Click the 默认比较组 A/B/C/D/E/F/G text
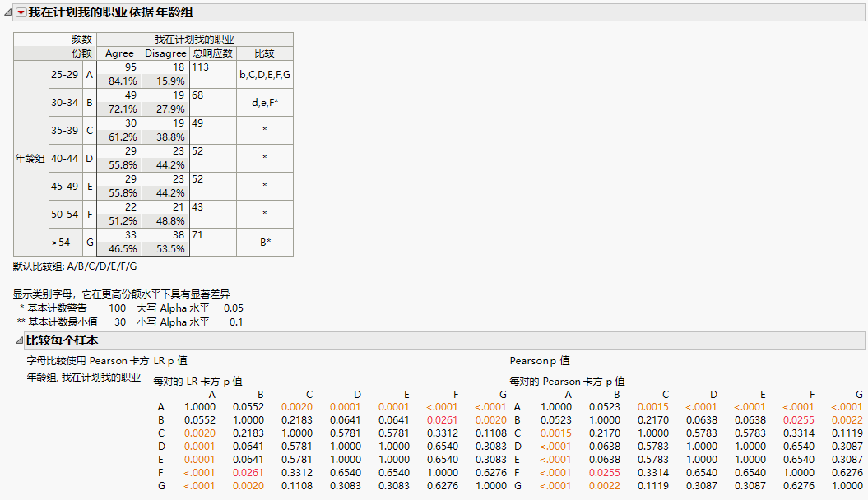 74,266
